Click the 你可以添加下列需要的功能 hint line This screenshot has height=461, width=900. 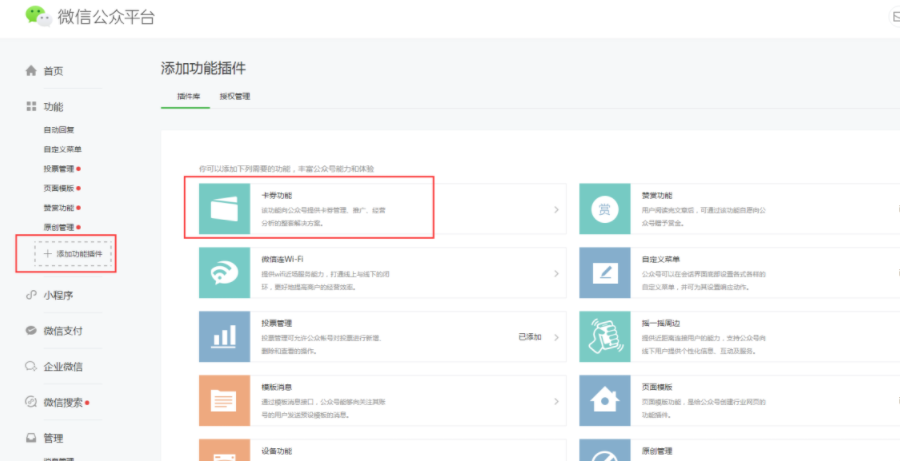[286, 169]
